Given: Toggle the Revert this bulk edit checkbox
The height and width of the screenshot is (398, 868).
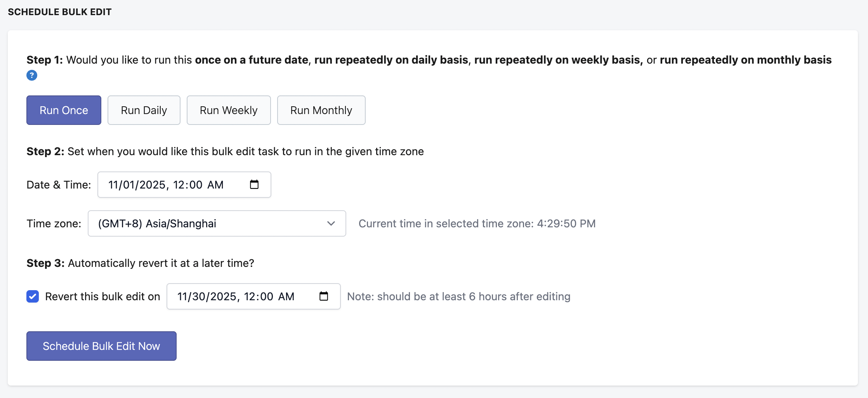Looking at the screenshot, I should click(x=33, y=296).
